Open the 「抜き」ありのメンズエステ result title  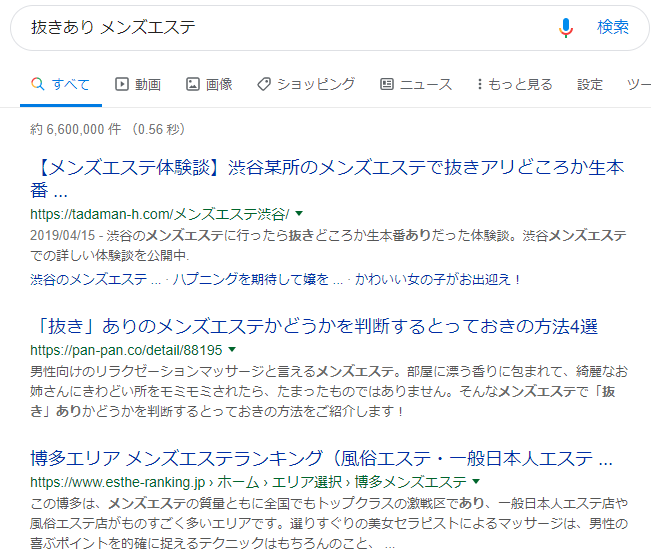[x=314, y=327]
